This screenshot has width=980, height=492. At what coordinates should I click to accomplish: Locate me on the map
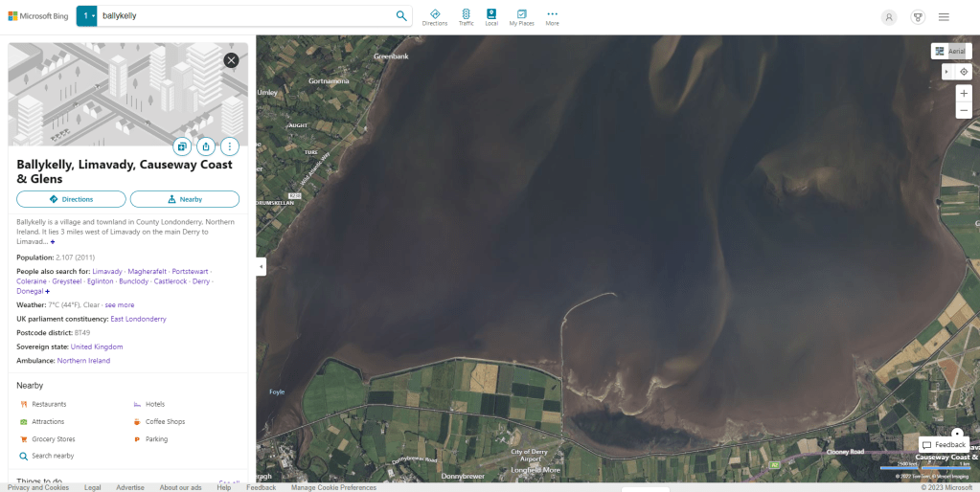tap(964, 72)
